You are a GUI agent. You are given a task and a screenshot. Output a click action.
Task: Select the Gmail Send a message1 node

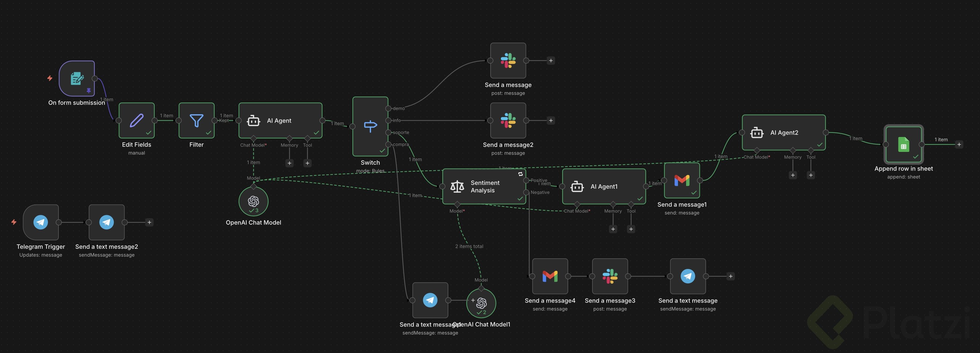[x=682, y=180]
